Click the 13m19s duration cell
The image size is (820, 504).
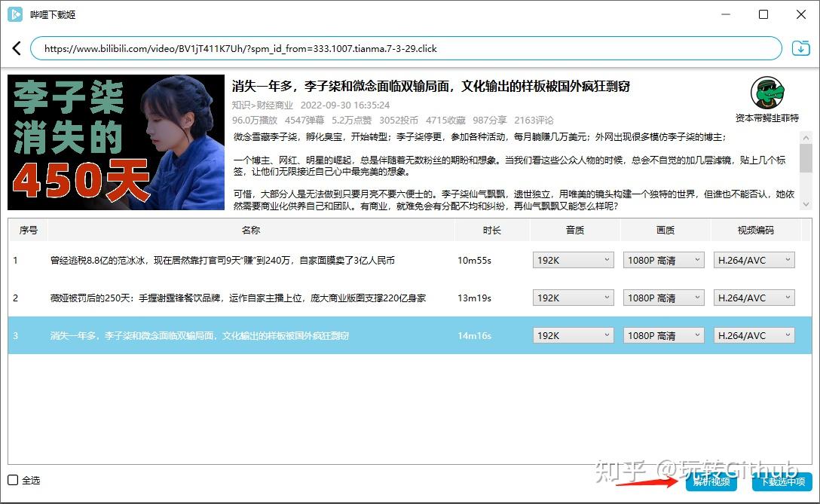[474, 298]
